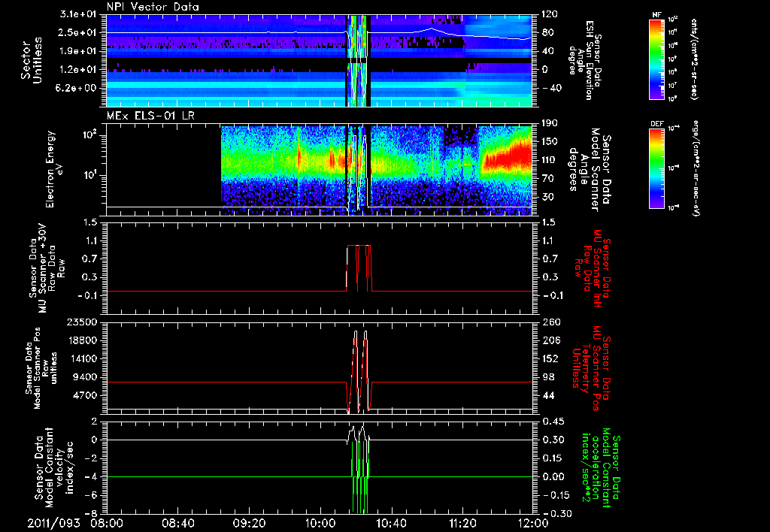This screenshot has width=770, height=532.
Task: Click the 190 scanner angle tick value
Action: [x=550, y=123]
